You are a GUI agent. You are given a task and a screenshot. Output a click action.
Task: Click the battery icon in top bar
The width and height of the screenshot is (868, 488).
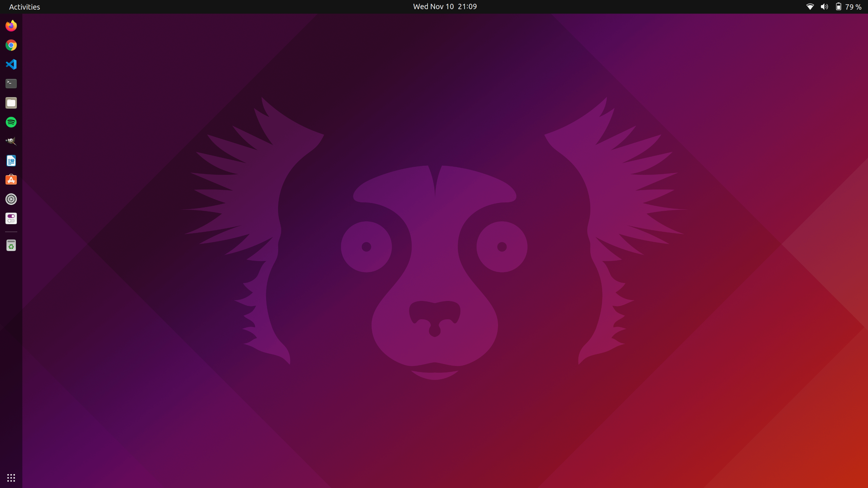coord(838,7)
